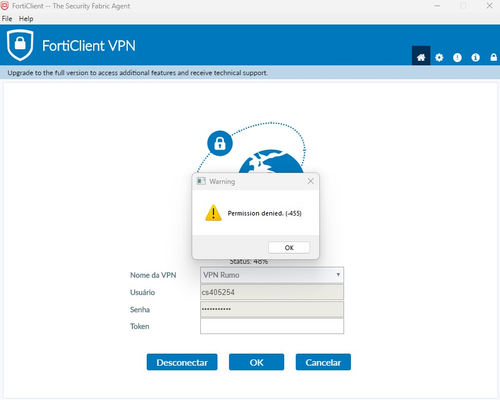The image size is (500, 400).
Task: Click the blue OK button below the form
Action: pos(256,362)
